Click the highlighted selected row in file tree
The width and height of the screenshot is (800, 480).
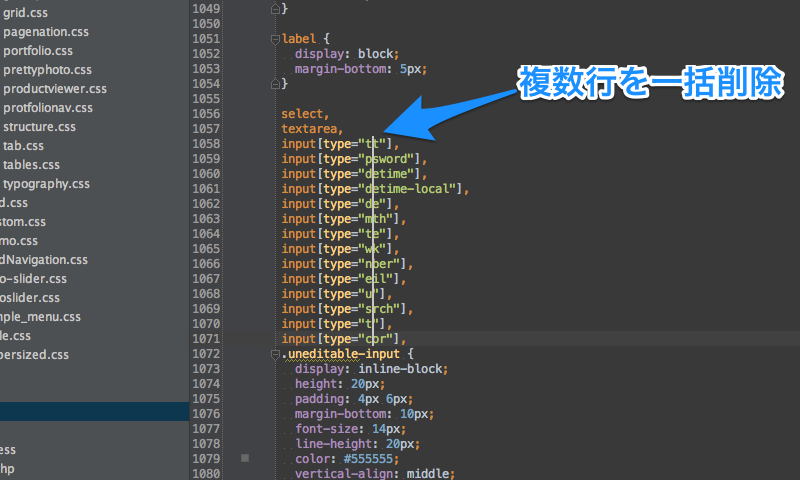94,411
